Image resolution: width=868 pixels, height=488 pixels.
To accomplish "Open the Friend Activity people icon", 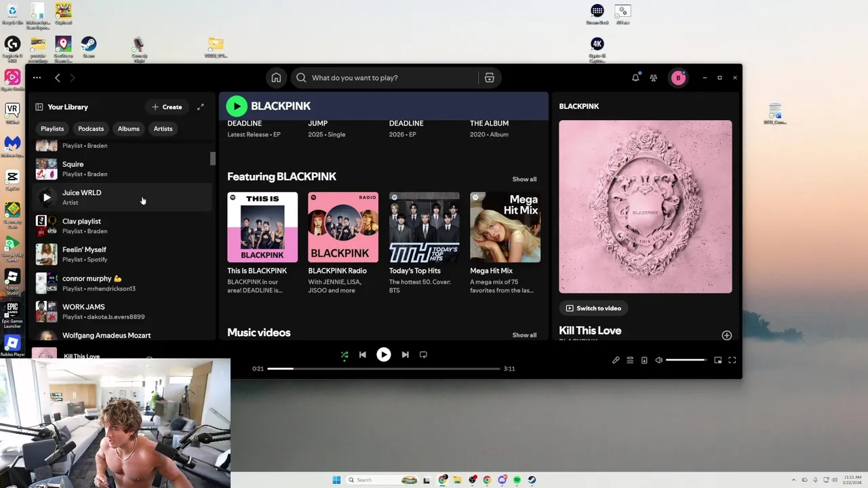I will click(654, 78).
